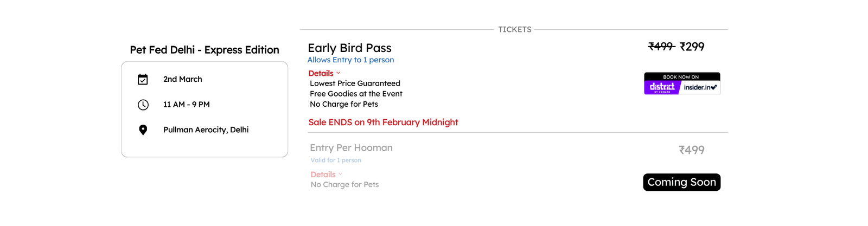The image size is (868, 226).
Task: Open the insider.in booking logo
Action: [700, 87]
